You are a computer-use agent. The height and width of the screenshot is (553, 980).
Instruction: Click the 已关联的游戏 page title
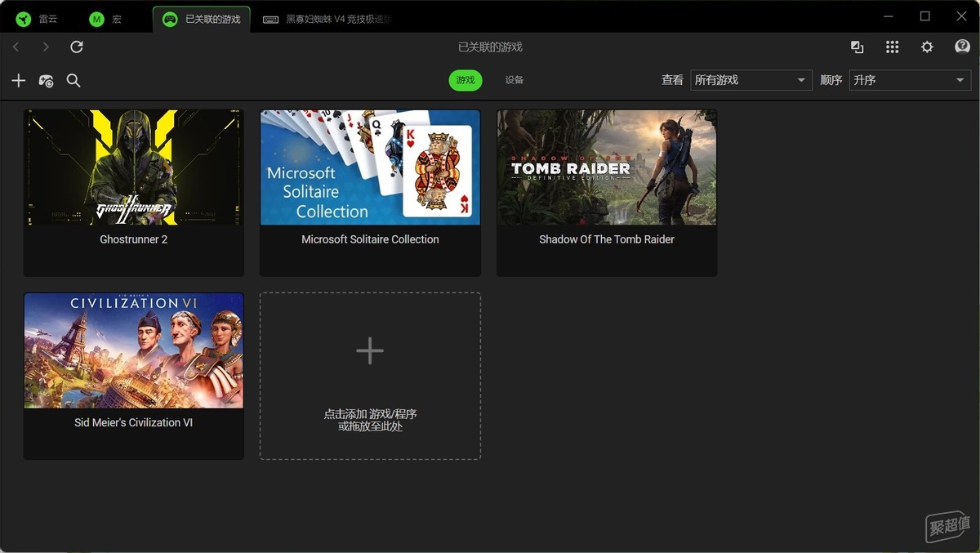490,47
